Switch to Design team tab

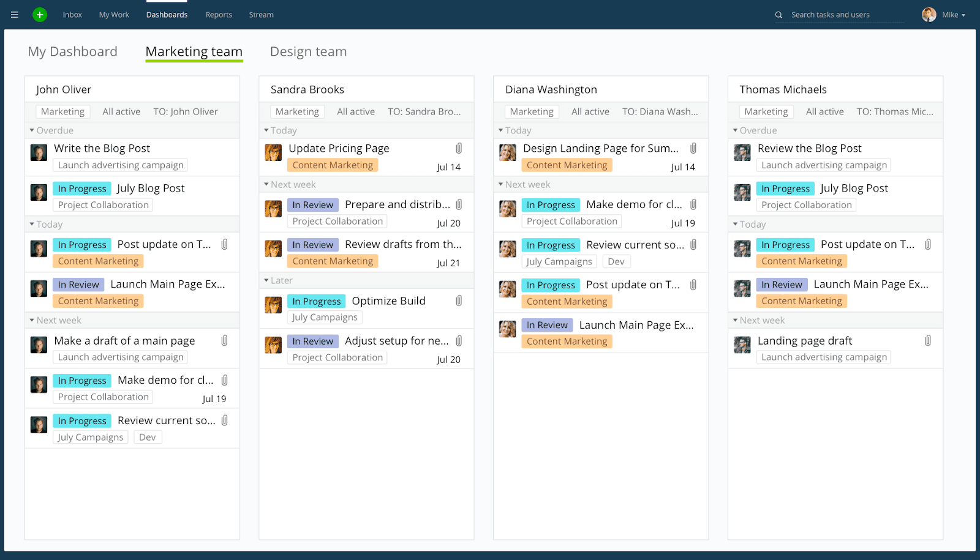tap(309, 51)
